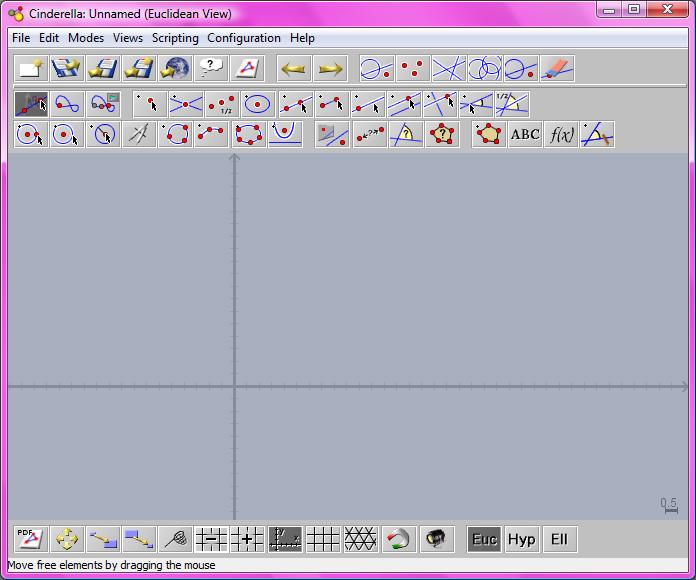Viewport: 696px width, 580px height.
Task: Choose the compass tool
Action: coord(139,134)
